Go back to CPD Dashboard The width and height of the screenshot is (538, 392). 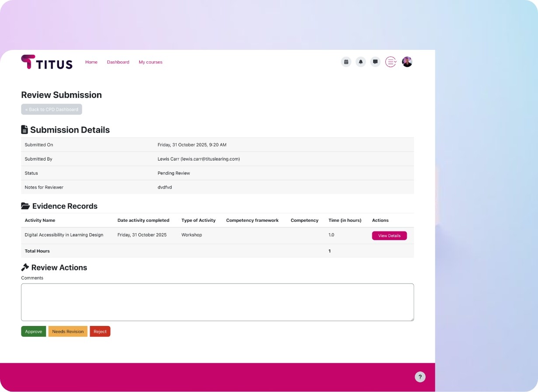click(52, 109)
